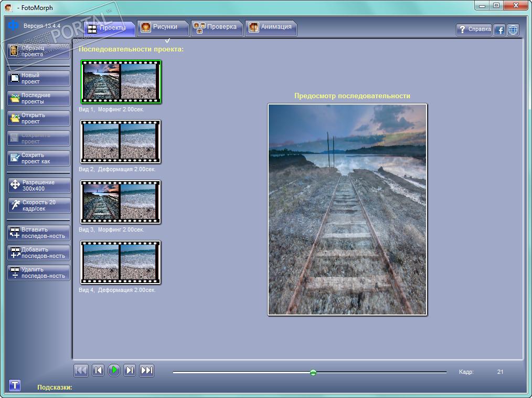Click Добавить последов-ность

pyautogui.click(x=38, y=253)
